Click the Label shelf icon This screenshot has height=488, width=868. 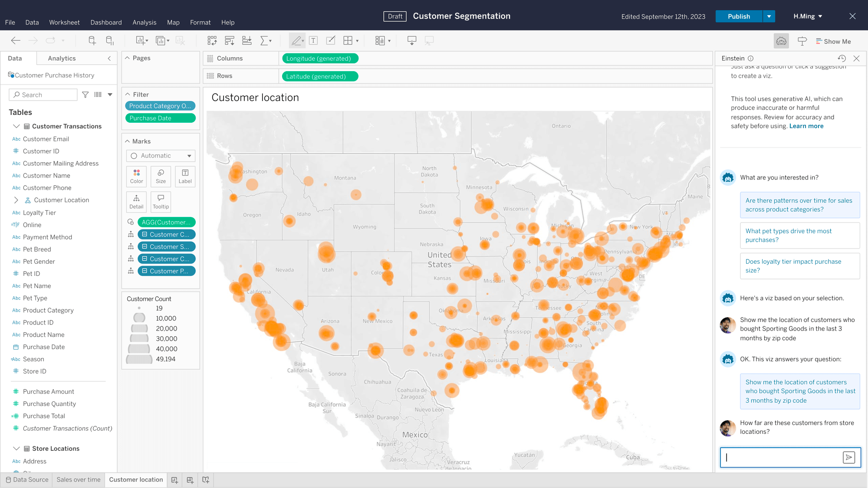[x=185, y=176]
